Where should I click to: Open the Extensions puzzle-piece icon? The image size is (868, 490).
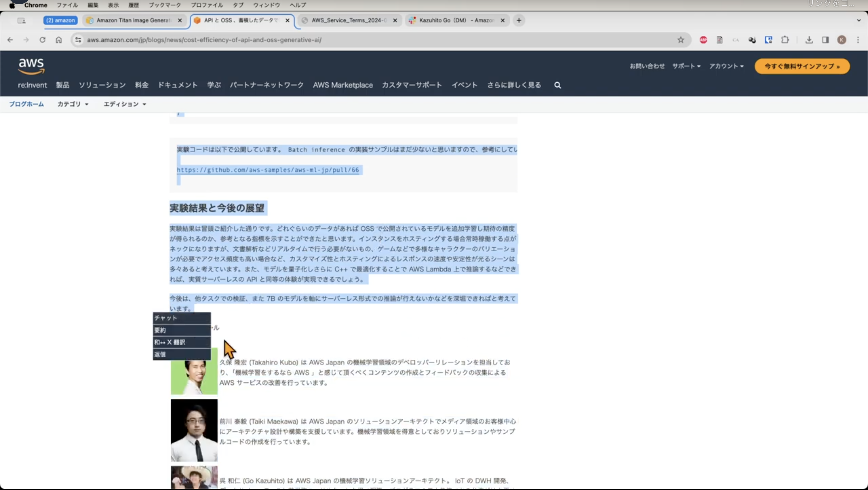pyautogui.click(x=785, y=40)
